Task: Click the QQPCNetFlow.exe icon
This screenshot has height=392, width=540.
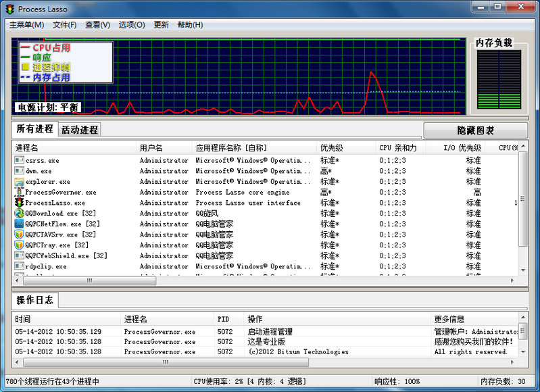Action: [20, 224]
